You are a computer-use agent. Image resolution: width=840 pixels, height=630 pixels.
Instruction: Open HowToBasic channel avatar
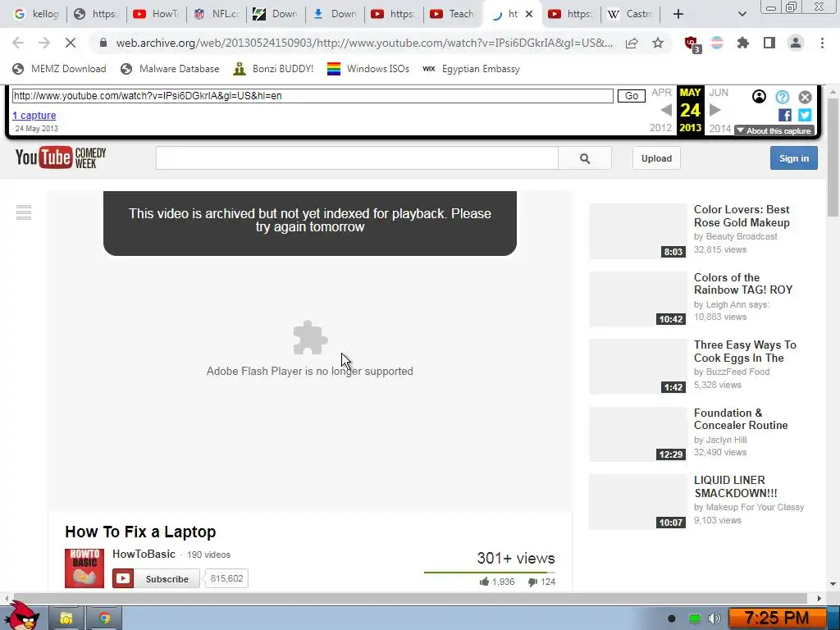pyautogui.click(x=84, y=568)
